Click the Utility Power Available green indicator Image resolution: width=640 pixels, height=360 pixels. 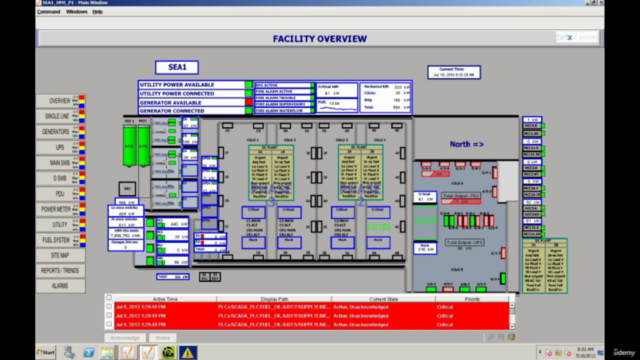pyautogui.click(x=249, y=84)
